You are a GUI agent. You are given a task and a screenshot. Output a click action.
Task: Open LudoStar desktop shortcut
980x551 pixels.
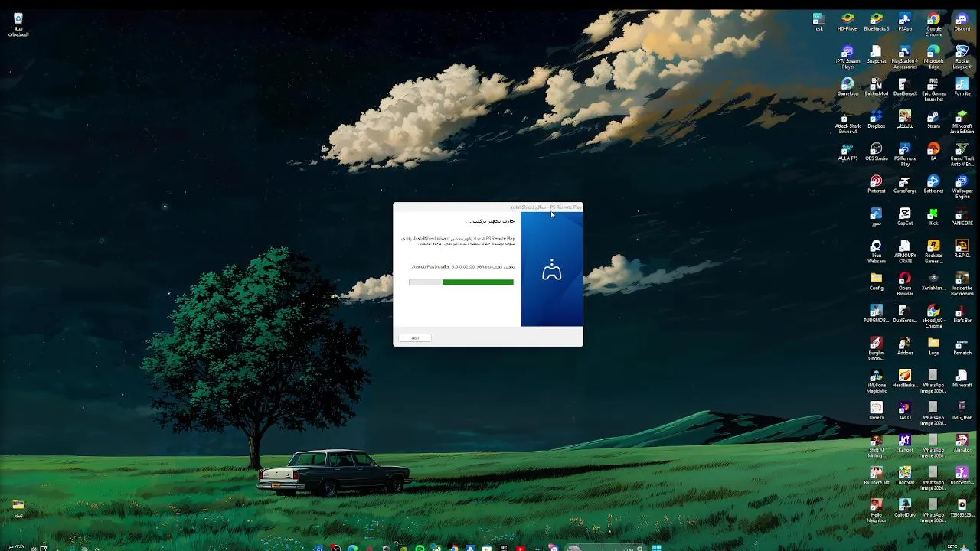point(905,474)
